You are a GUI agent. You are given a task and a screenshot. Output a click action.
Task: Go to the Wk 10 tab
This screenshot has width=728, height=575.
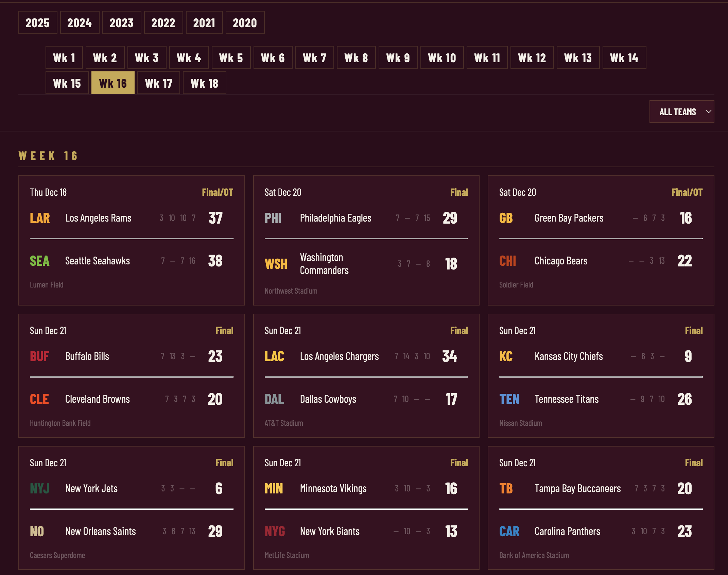coord(442,58)
